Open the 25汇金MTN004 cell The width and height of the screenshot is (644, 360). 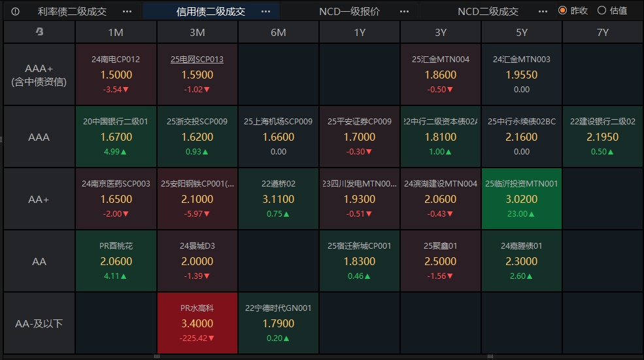(x=441, y=75)
